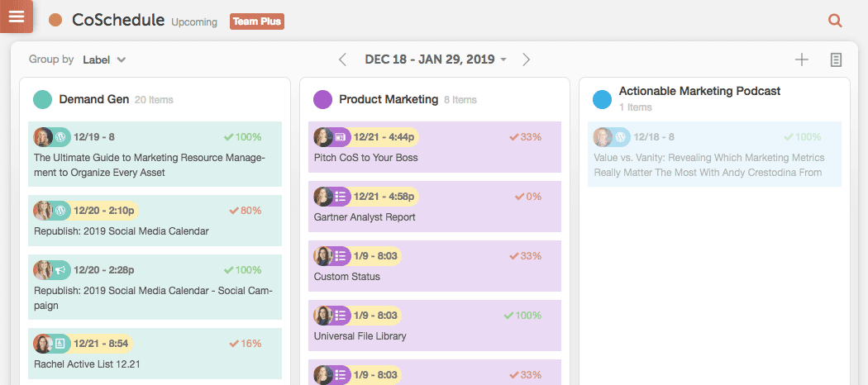Image resolution: width=868 pixels, height=385 pixels.
Task: Open Product Marketing column header
Action: coord(389,100)
